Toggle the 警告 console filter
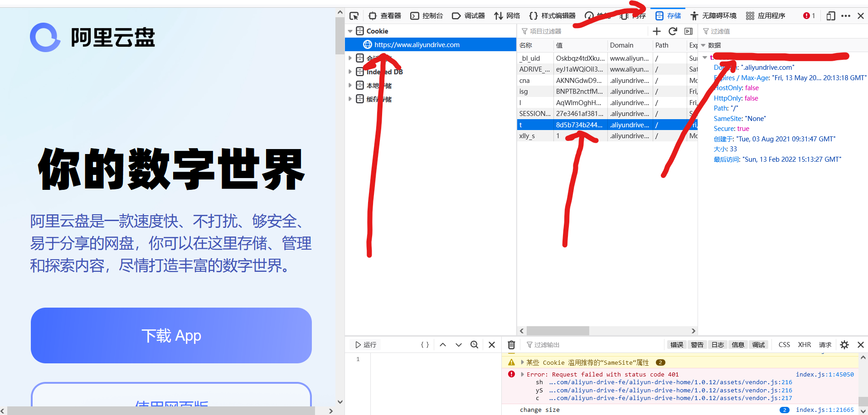 [x=697, y=345]
